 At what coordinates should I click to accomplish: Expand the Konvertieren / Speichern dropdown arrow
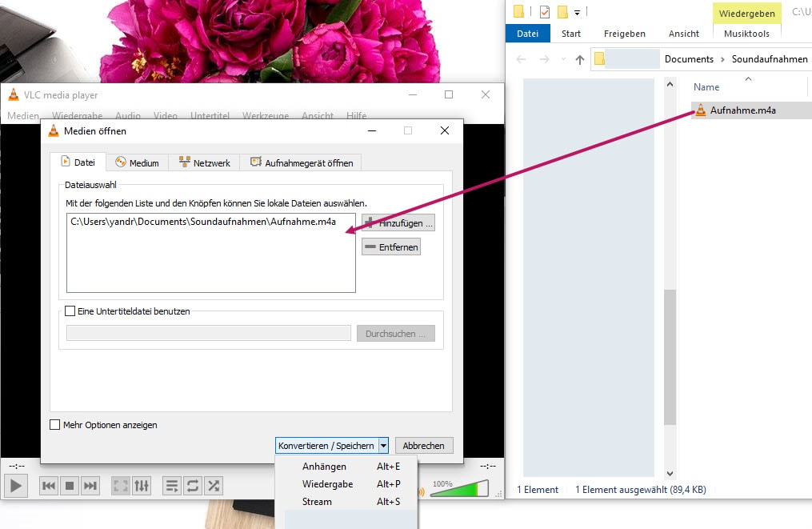click(383, 446)
